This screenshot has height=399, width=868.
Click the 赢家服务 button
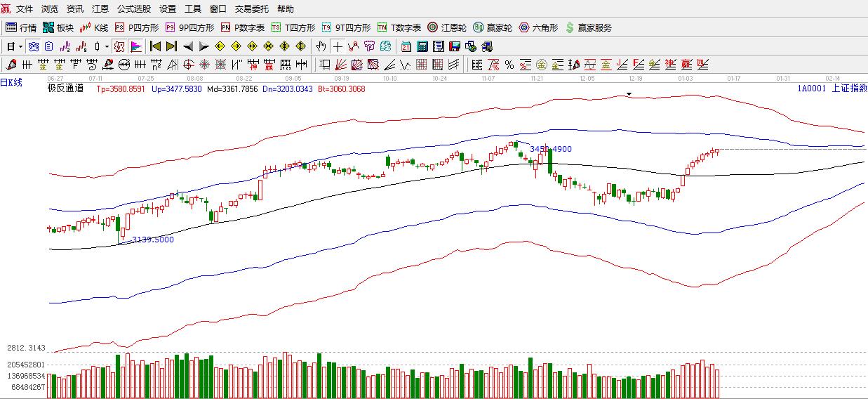tap(588, 28)
